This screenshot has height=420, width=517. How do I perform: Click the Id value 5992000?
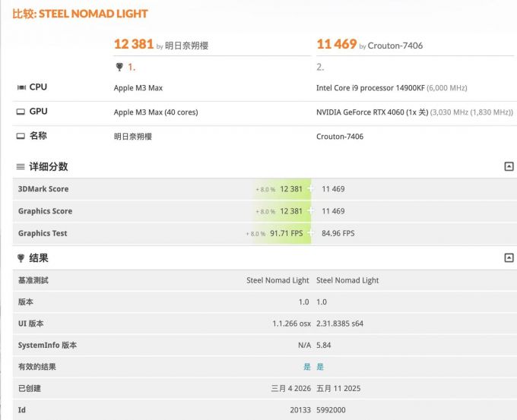click(x=331, y=410)
